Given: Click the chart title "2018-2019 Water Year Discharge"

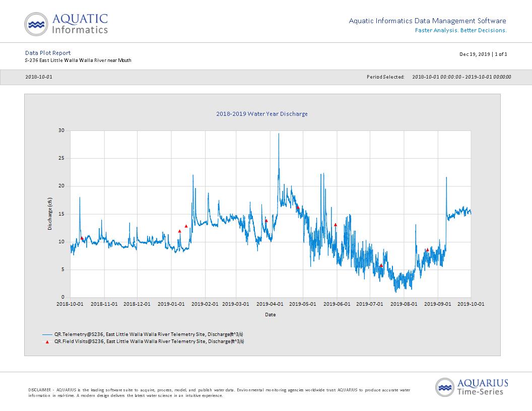Looking at the screenshot, I should tap(262, 114).
